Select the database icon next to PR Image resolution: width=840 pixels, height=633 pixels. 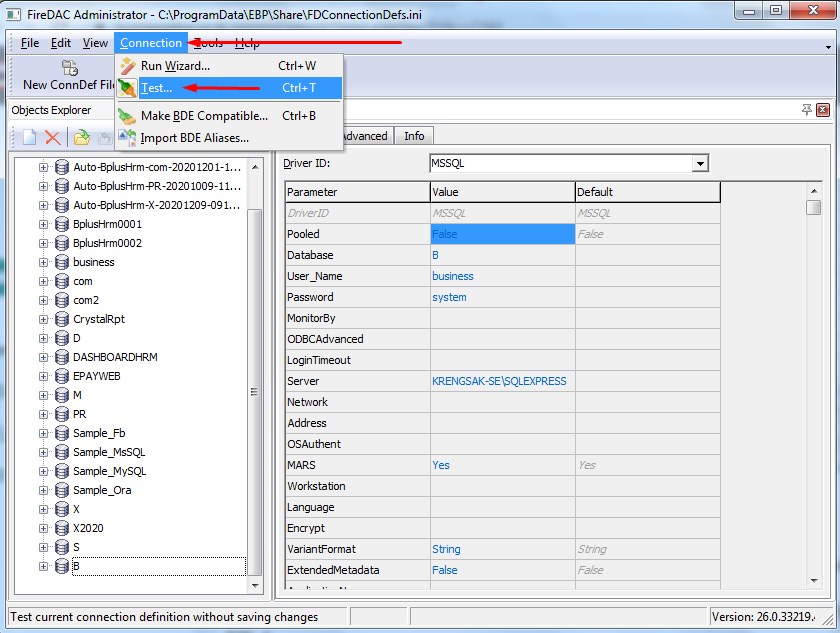62,414
